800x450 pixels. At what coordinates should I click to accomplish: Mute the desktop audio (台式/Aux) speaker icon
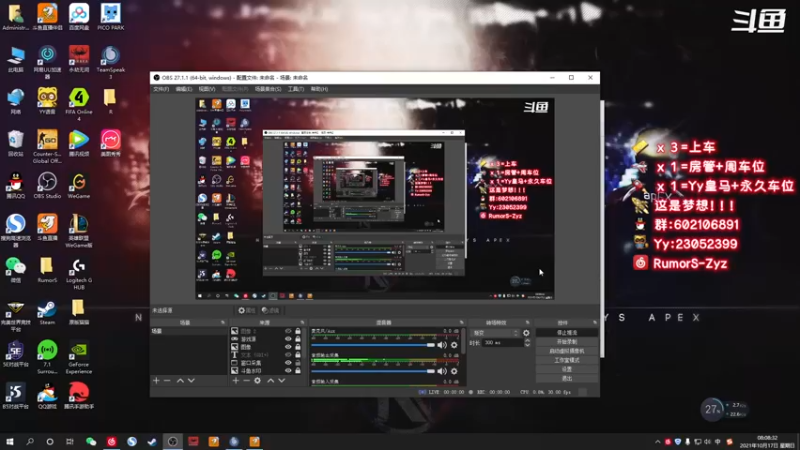442,345
